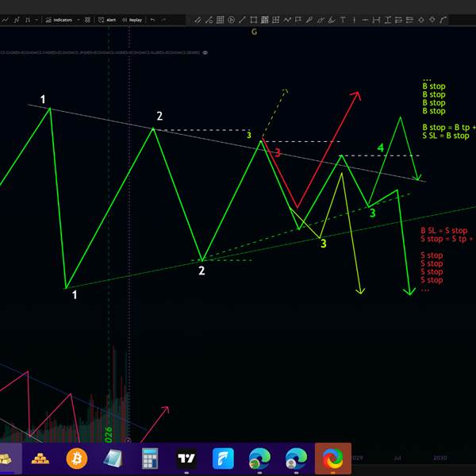Select the arrow mark down tool
The width and height of the screenshot is (476, 476).
point(432,20)
